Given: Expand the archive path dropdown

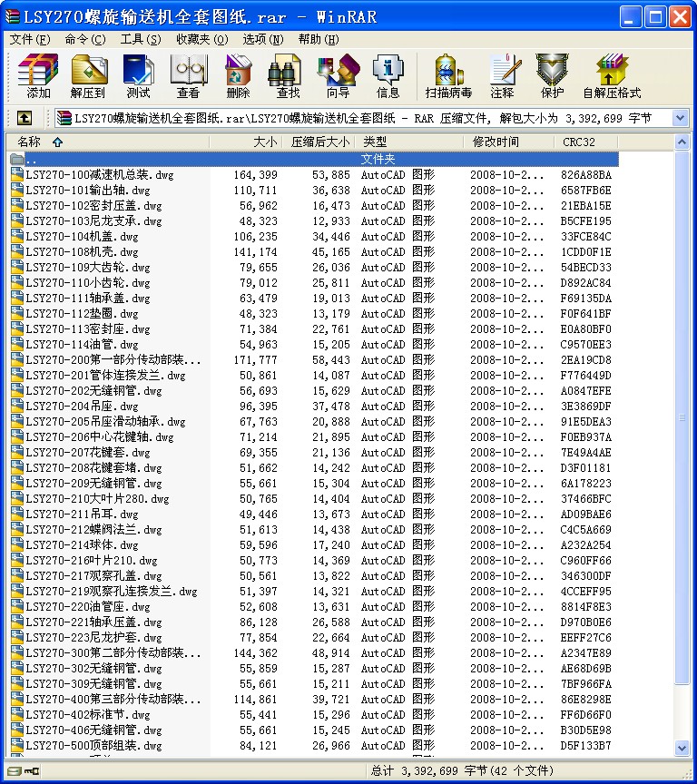Looking at the screenshot, I should click(680, 118).
